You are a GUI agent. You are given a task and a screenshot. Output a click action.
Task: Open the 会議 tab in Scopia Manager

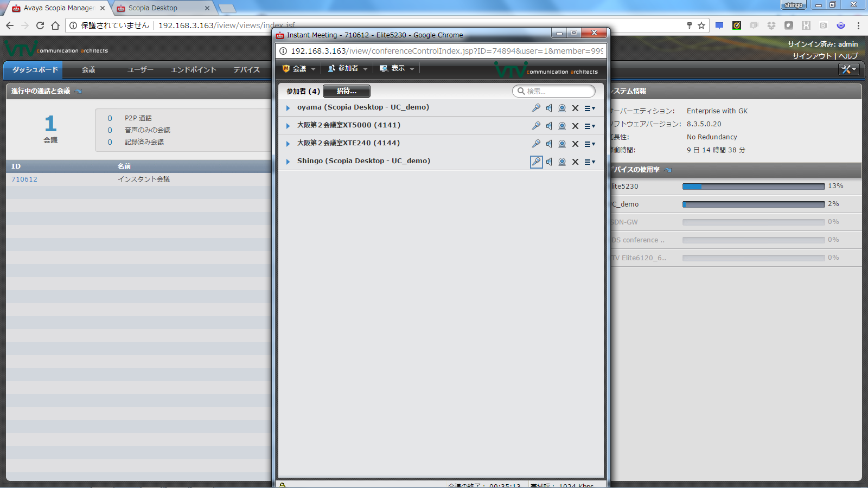click(88, 70)
